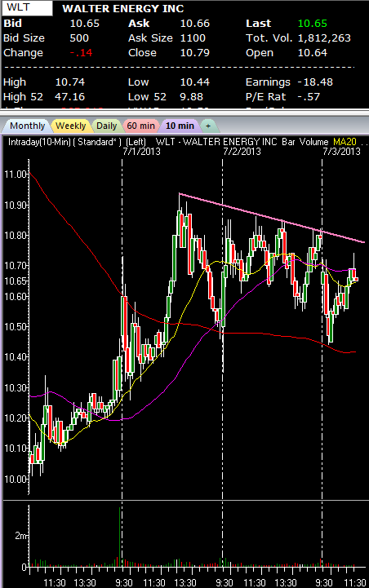Click the MA20 indicator label
Image resolution: width=369 pixels, height=588 pixels.
point(345,142)
